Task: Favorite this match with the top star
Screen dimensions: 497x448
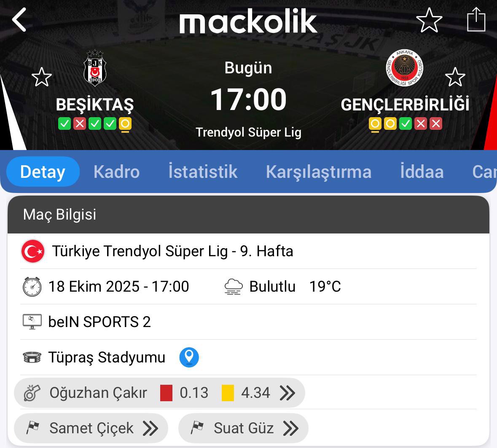Action: [429, 20]
